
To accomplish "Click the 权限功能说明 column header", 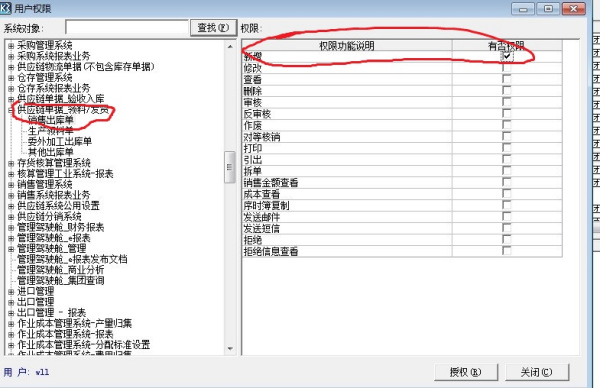I will tap(347, 46).
